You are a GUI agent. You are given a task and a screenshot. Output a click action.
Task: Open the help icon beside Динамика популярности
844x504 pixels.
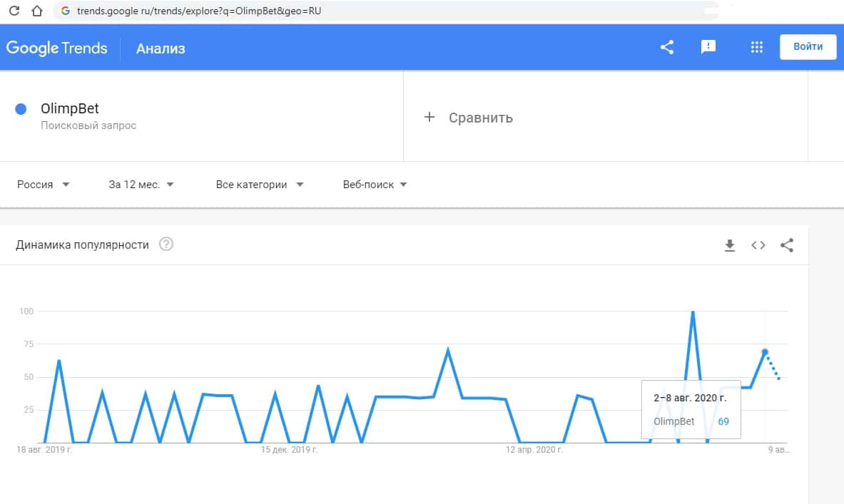pyautogui.click(x=166, y=245)
